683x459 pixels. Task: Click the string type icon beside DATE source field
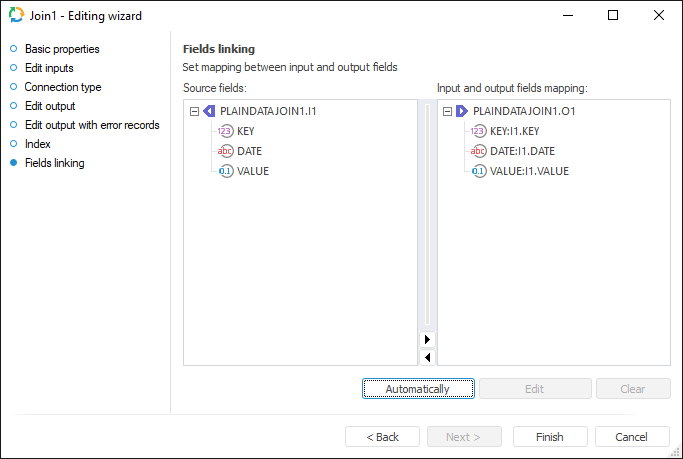point(225,151)
